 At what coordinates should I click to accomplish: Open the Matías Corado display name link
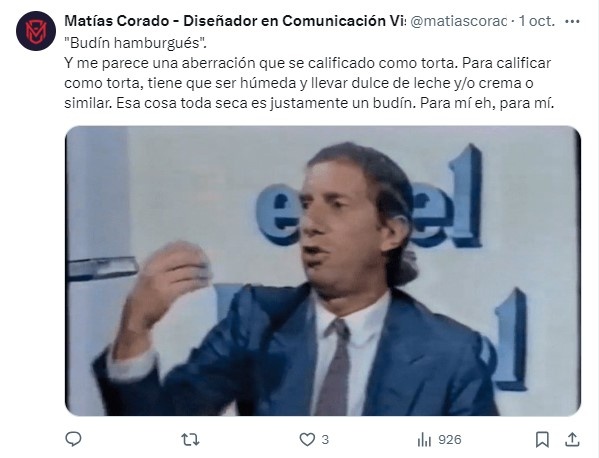coord(117,21)
